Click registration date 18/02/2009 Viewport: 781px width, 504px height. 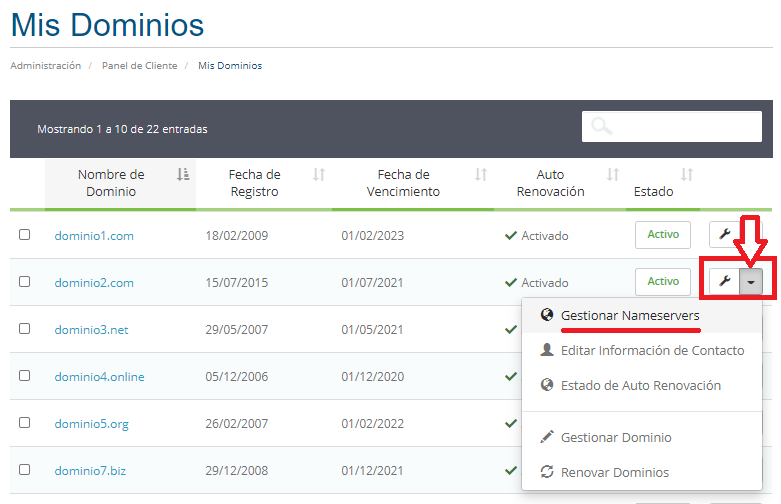tap(237, 236)
